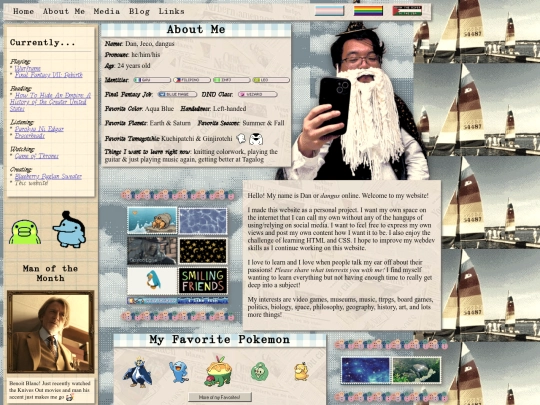The width and height of the screenshot is (540, 405).
Task: Click the gold stars and moons stamp
Action: 203,250
